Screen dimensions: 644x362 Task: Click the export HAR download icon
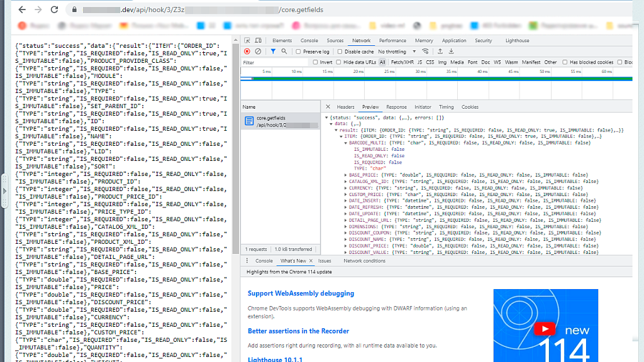click(x=451, y=52)
